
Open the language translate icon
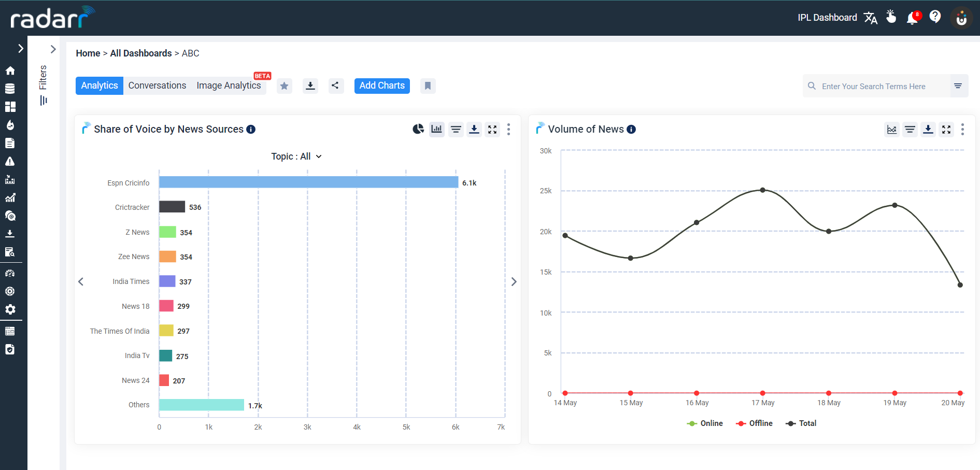pyautogui.click(x=871, y=18)
